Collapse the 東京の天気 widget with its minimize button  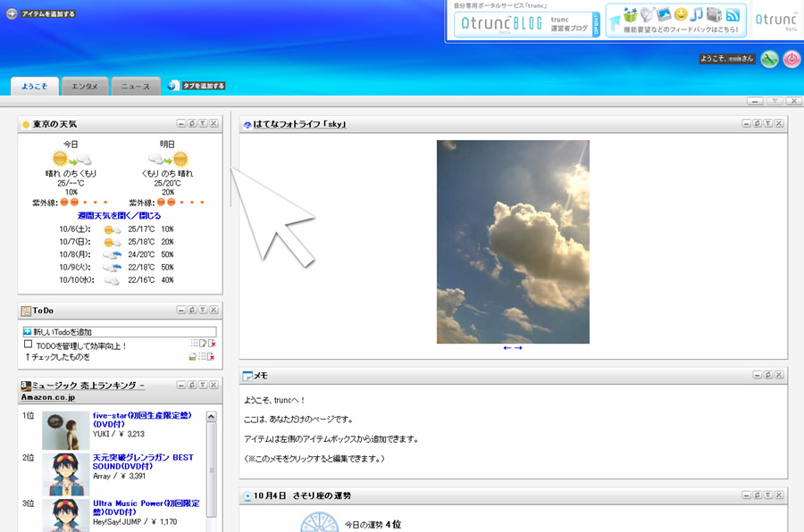click(x=181, y=123)
